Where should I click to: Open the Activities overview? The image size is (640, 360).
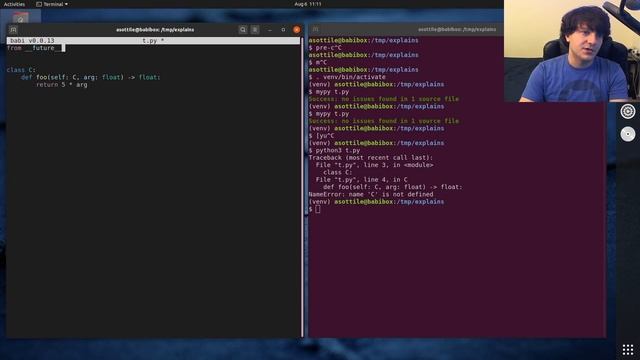(14, 4)
